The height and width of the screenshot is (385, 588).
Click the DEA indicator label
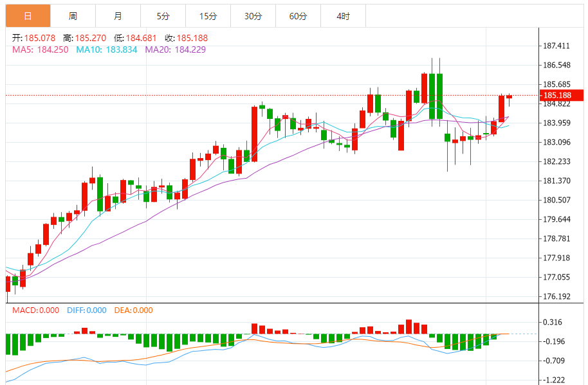click(134, 310)
